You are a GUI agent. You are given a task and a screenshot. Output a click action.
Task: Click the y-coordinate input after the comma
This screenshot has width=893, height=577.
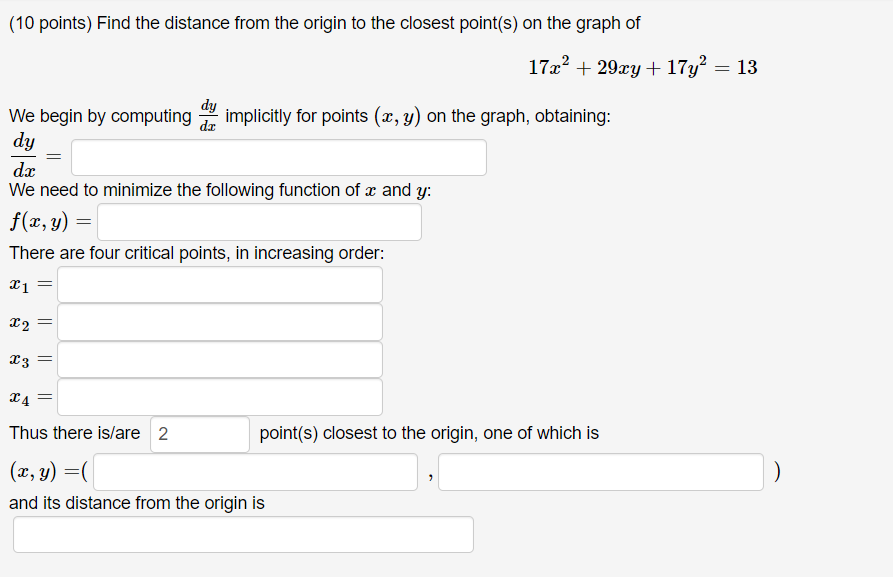600,472
